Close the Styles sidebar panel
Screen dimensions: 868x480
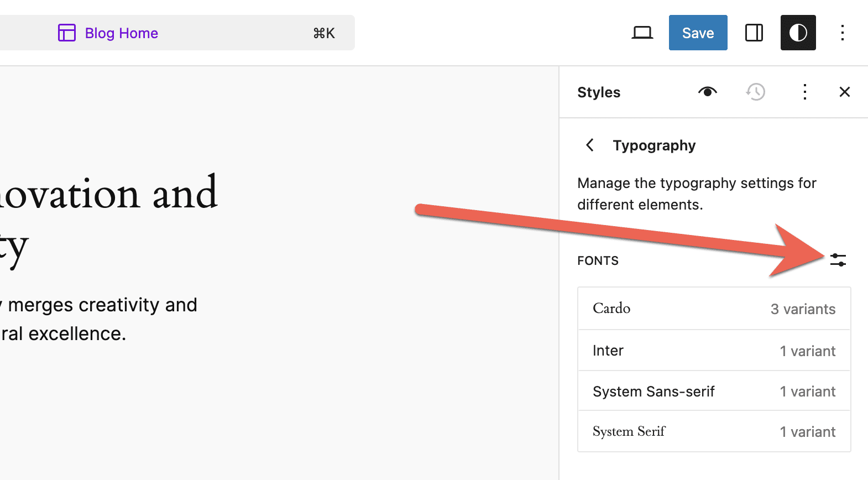tap(844, 92)
